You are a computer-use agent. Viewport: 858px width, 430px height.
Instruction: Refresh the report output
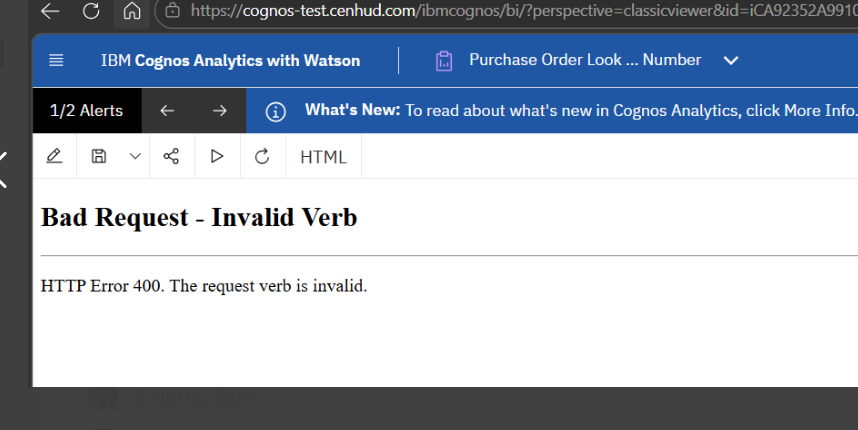[x=262, y=156]
